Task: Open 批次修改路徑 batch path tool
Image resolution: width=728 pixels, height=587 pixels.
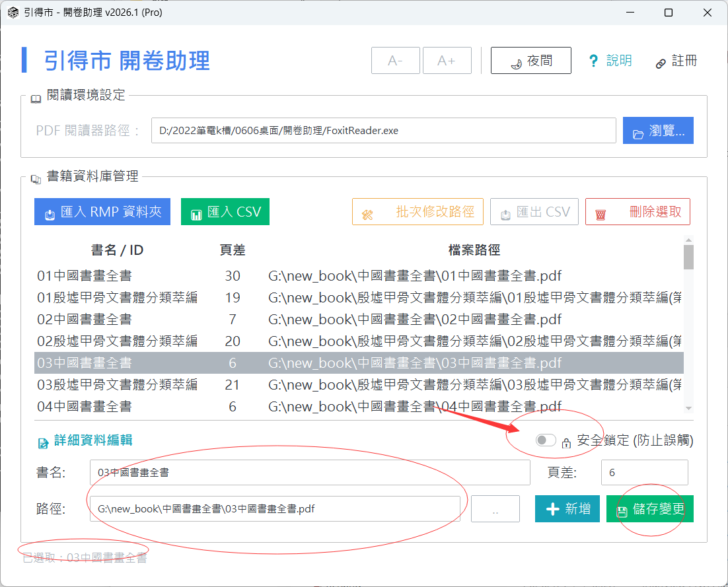Action: pos(418,212)
